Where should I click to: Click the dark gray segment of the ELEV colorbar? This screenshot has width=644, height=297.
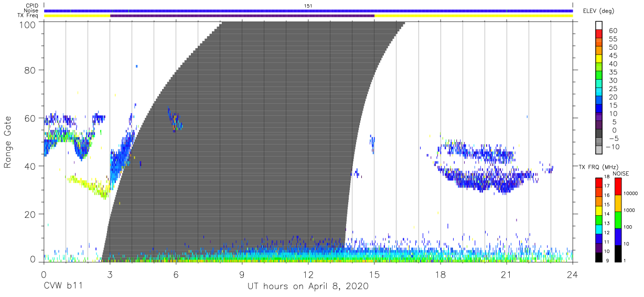point(600,134)
